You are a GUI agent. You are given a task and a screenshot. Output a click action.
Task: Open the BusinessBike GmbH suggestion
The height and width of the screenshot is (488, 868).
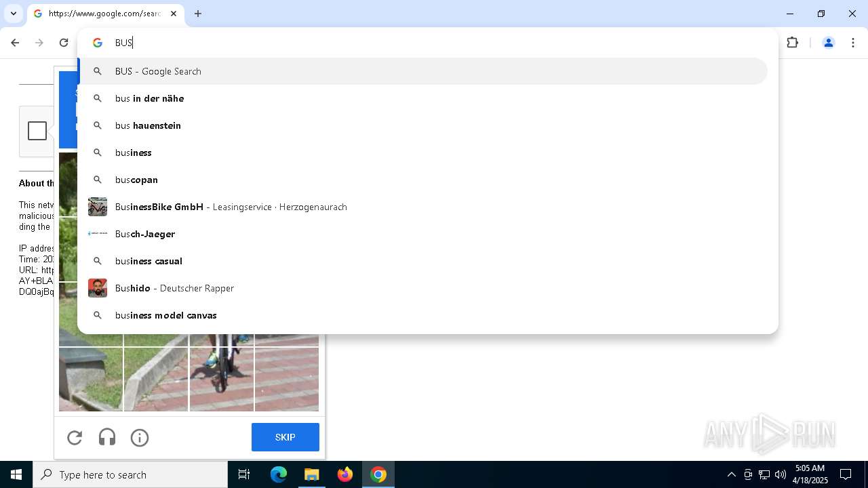(423, 207)
